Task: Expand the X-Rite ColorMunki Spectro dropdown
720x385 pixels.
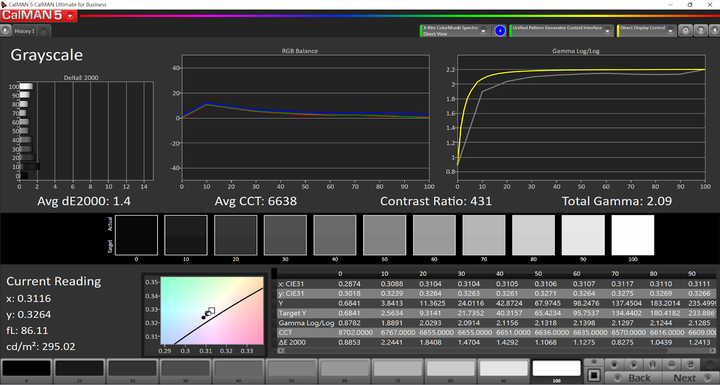Action: pyautogui.click(x=483, y=31)
